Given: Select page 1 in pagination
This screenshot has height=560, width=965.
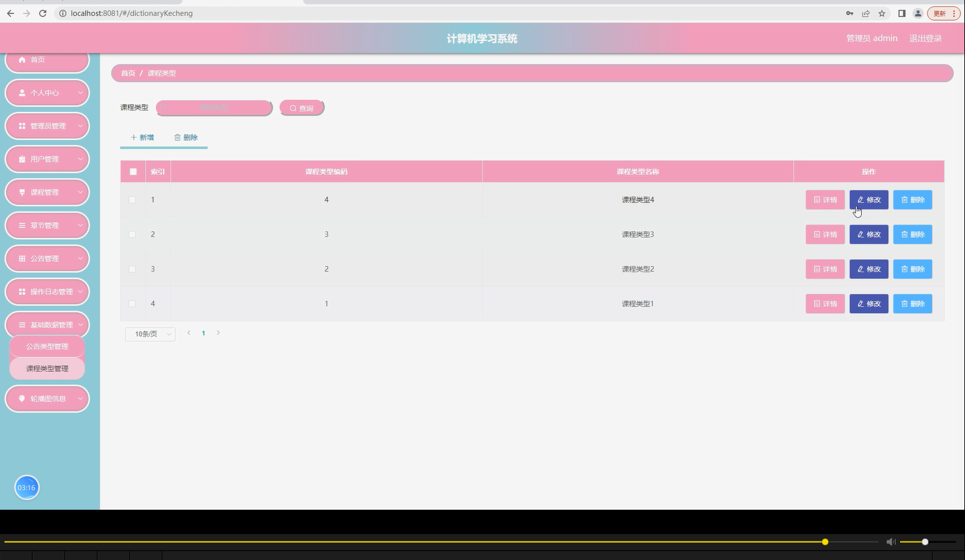Looking at the screenshot, I should pyautogui.click(x=204, y=333).
